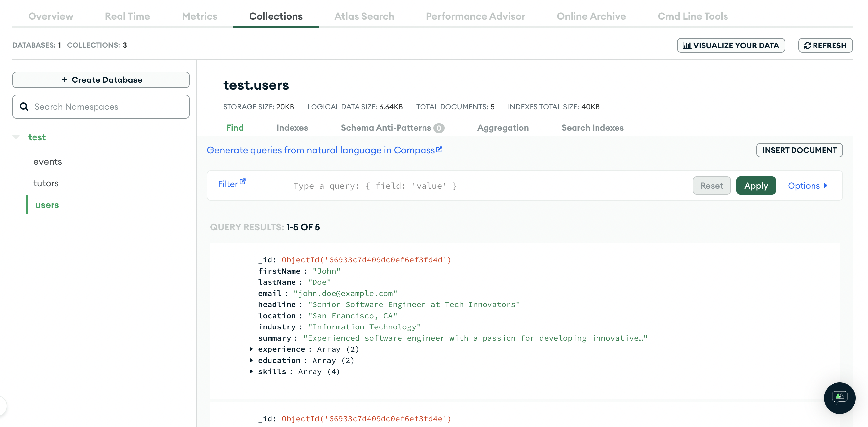Click the Filter external link icon

[x=242, y=182]
